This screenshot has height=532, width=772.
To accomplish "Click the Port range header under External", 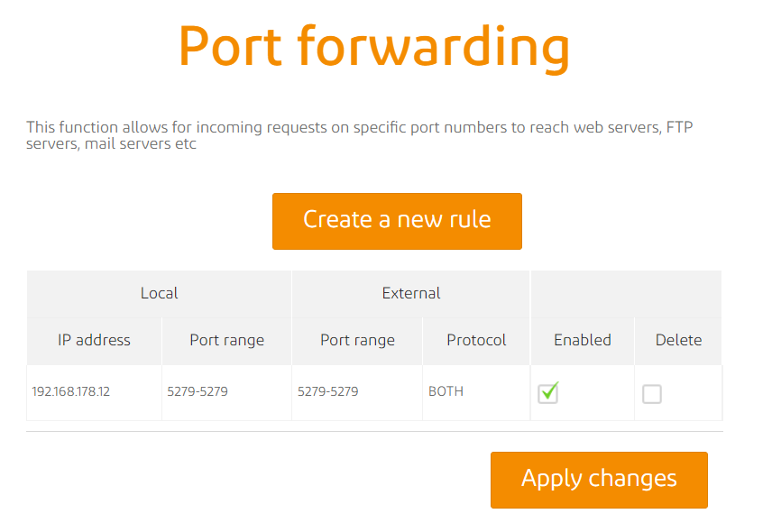I will [357, 341].
